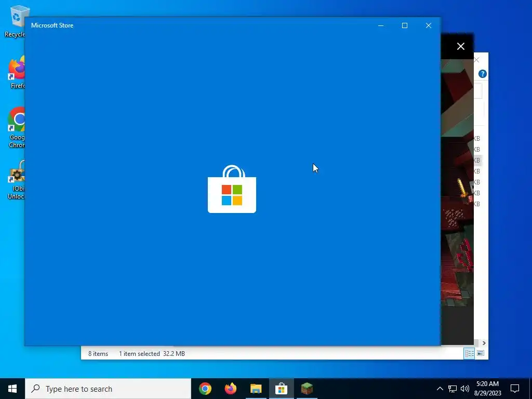Click '1 item selected 32.2 MB' status

click(152, 353)
